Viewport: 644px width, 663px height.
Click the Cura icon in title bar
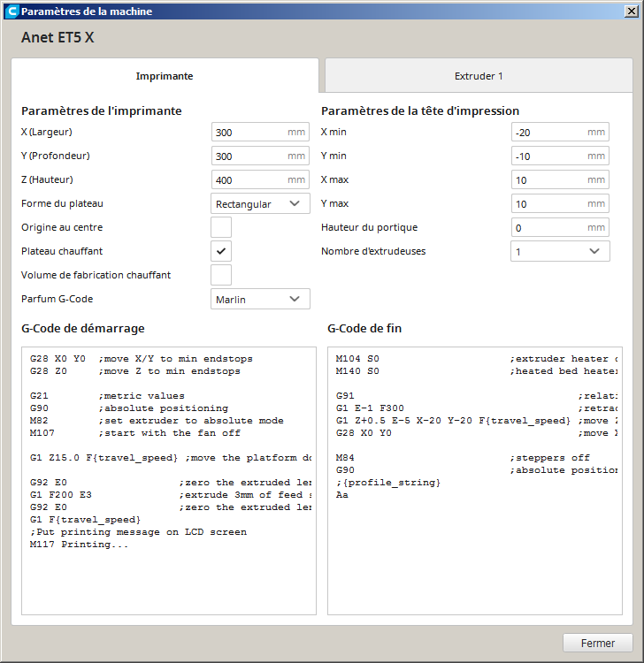pos(12,11)
